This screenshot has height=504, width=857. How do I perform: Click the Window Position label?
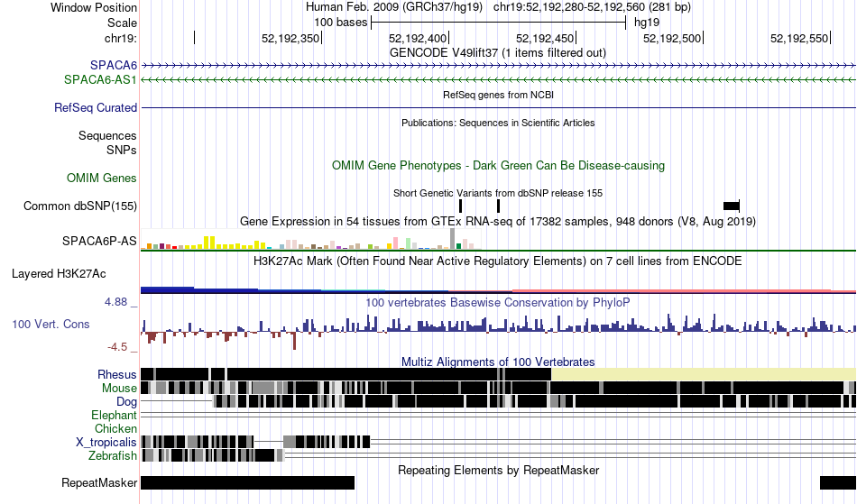[94, 7]
